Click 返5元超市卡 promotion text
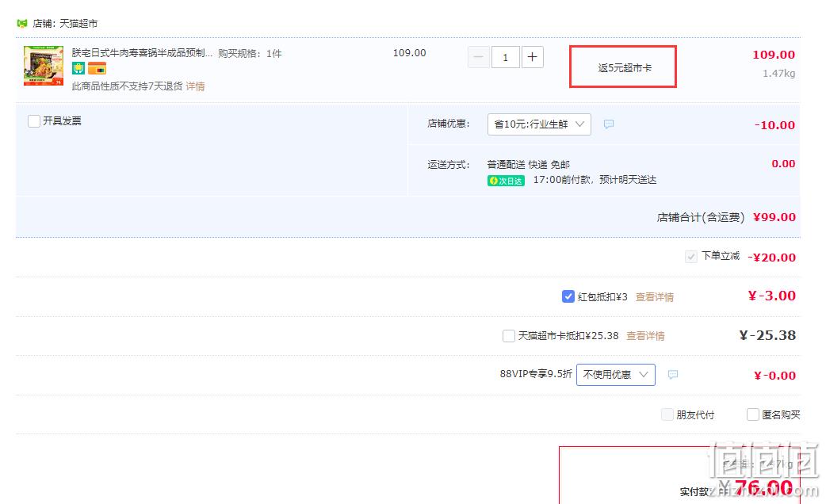 coord(625,68)
